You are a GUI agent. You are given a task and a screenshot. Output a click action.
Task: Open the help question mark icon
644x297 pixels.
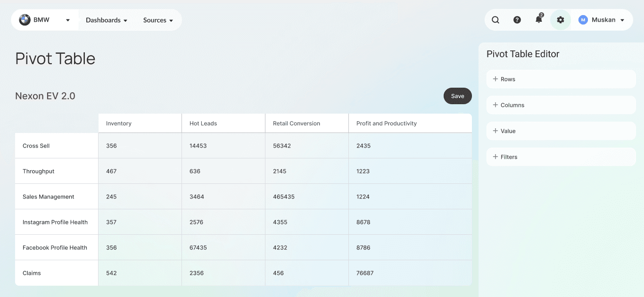[517, 20]
